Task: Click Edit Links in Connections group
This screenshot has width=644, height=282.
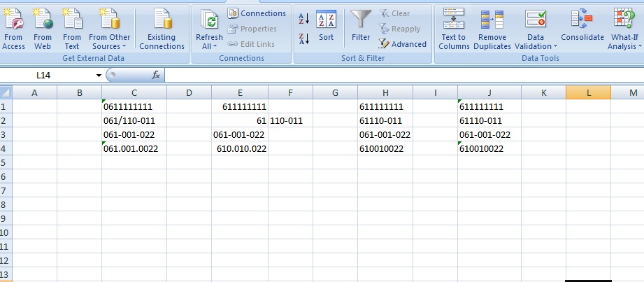Action: tap(252, 44)
